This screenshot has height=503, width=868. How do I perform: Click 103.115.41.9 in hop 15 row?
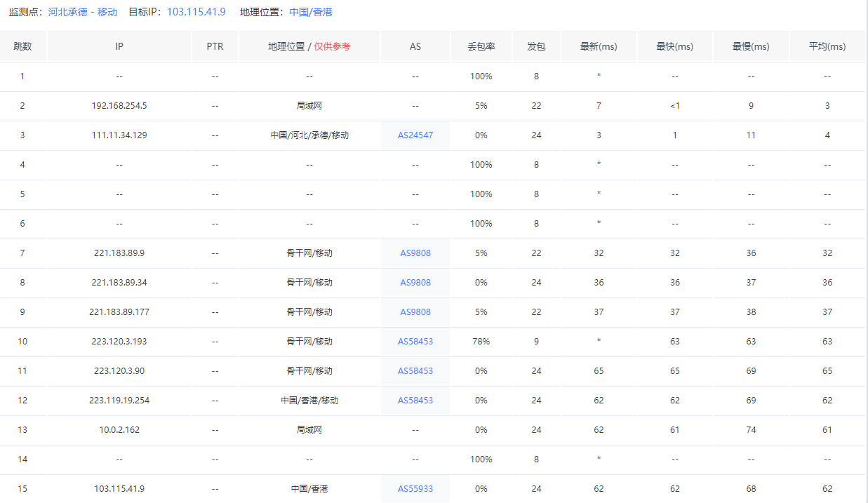tap(119, 489)
